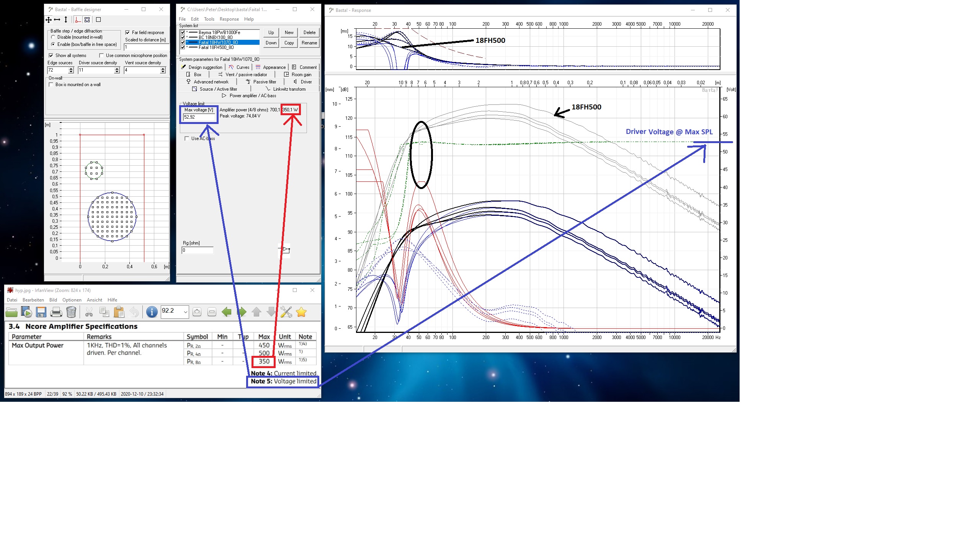
Task: Click the blue image information icon
Action: tap(152, 312)
